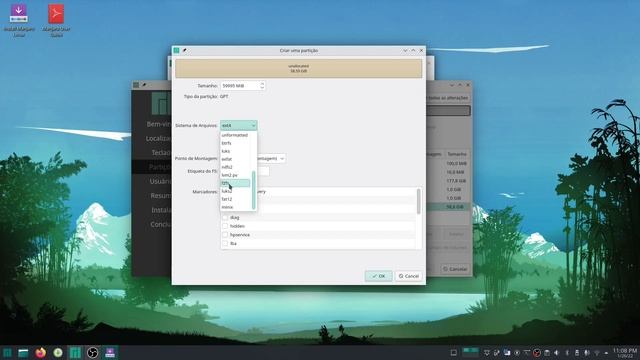
Task: Click the unallocated partition bar
Action: tap(298, 68)
